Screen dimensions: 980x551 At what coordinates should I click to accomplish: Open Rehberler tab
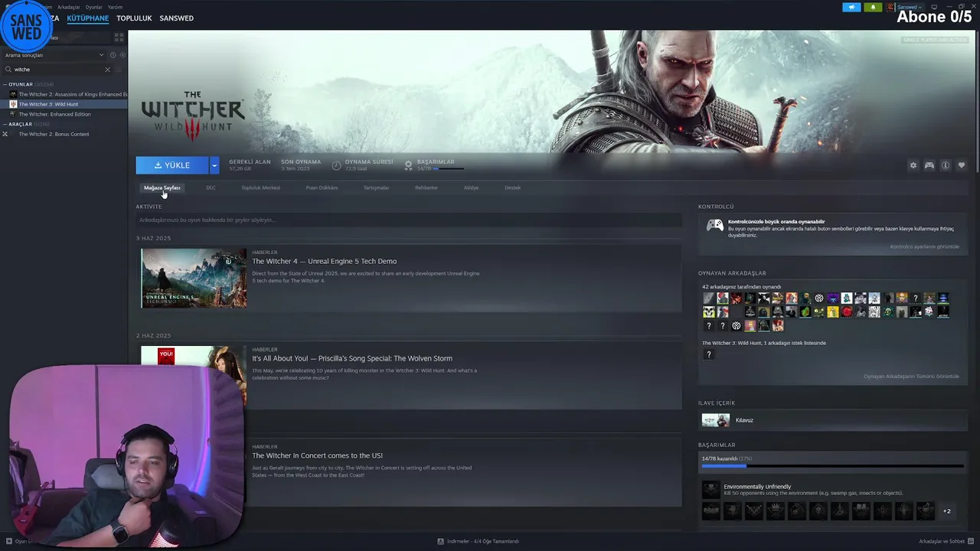(x=426, y=187)
